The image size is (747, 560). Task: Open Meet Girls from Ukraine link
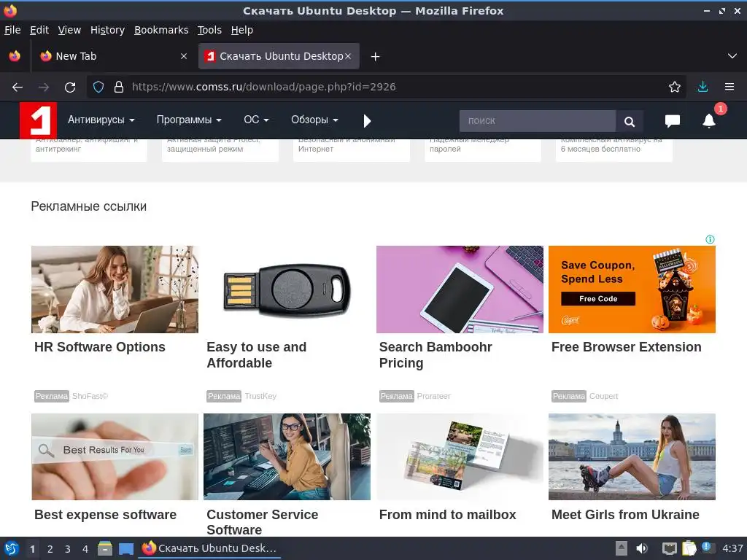pyautogui.click(x=625, y=515)
